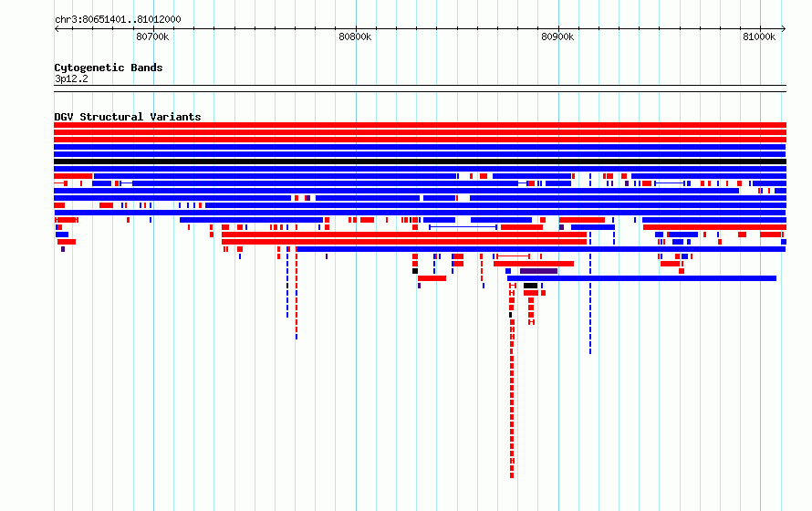
Task: Select the full-width black variant bar
Action: coord(420,162)
